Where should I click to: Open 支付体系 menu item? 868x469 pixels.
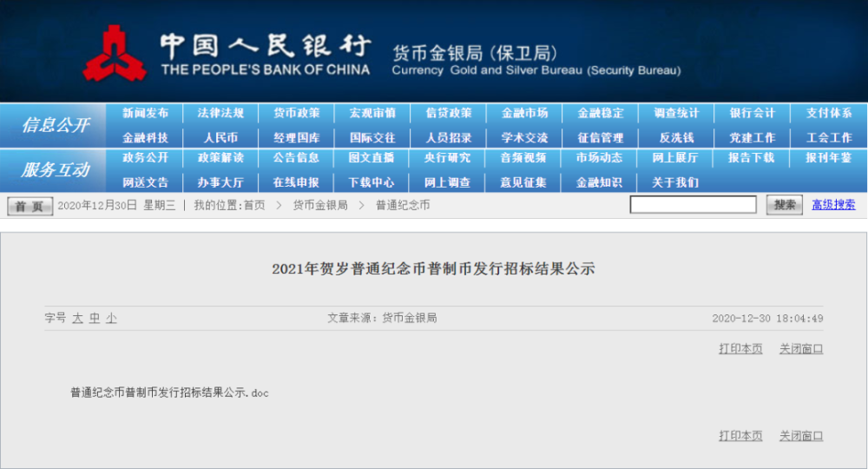[829, 113]
